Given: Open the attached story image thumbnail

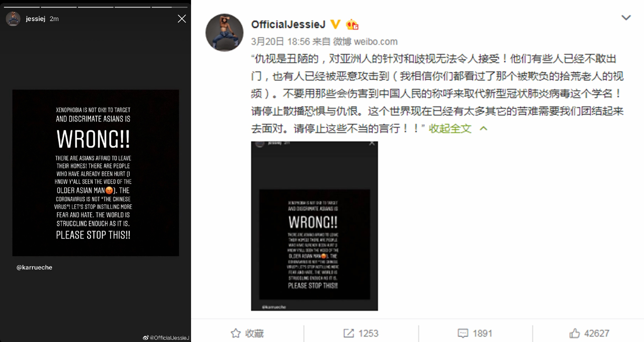Looking at the screenshot, I should [x=314, y=226].
